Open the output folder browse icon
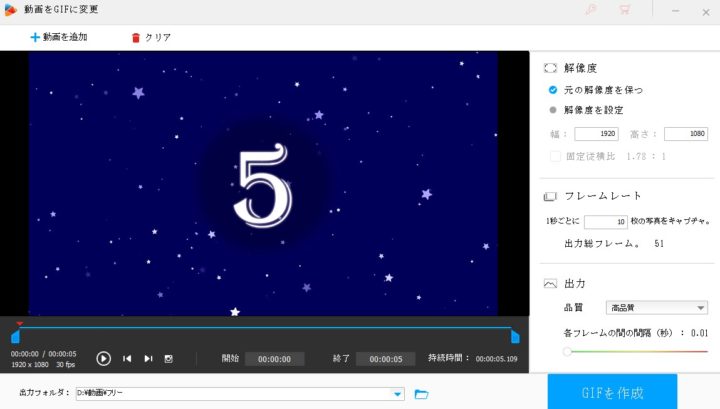The width and height of the screenshot is (720, 409). [x=421, y=394]
